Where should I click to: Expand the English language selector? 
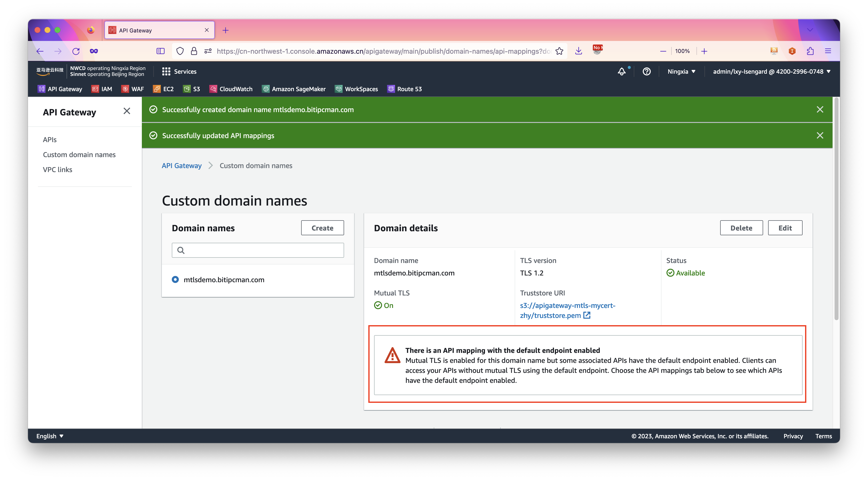pyautogui.click(x=50, y=436)
